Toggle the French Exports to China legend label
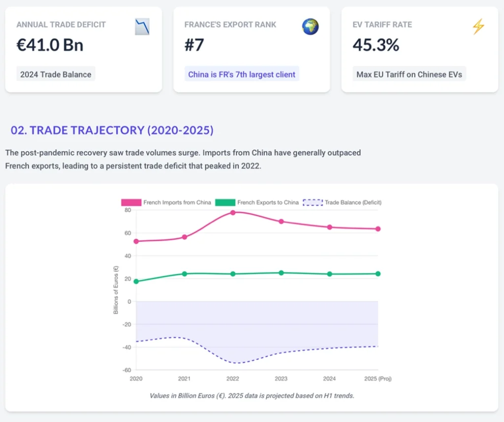Image resolution: width=504 pixels, height=422 pixels. pos(268,202)
